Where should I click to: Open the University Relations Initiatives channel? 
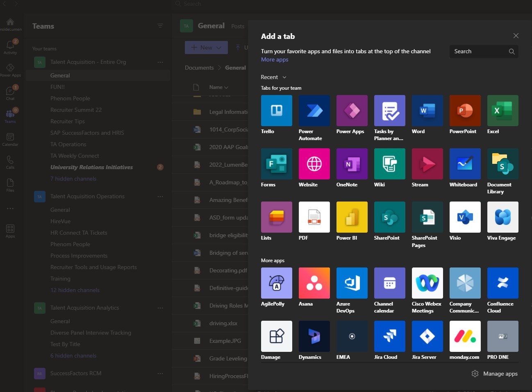[91, 167]
